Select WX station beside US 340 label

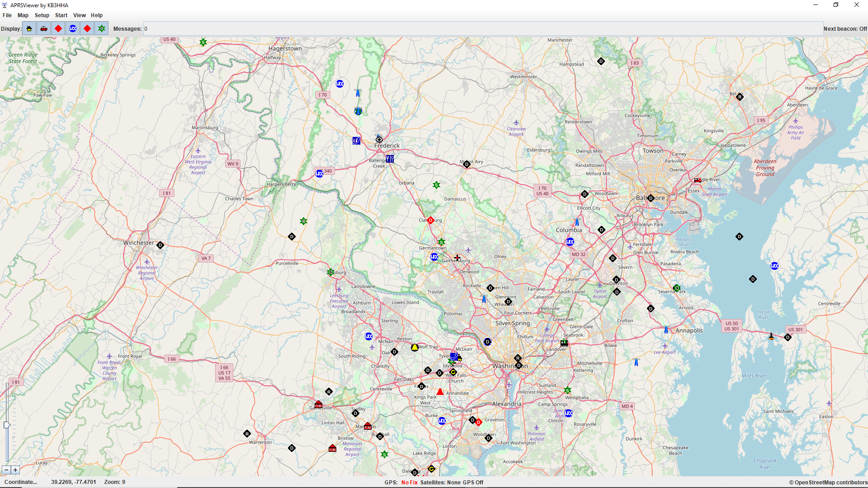click(320, 174)
